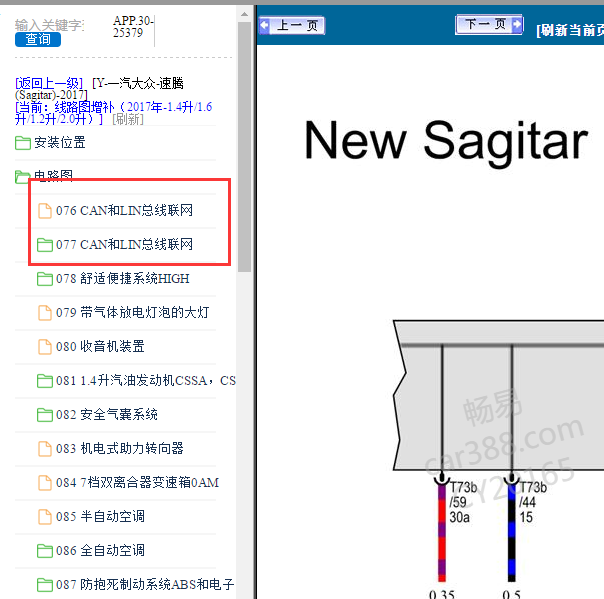Click the 079 带气体放电灯泡的大灯 document icon
The height and width of the screenshot is (599, 604).
(x=45, y=313)
